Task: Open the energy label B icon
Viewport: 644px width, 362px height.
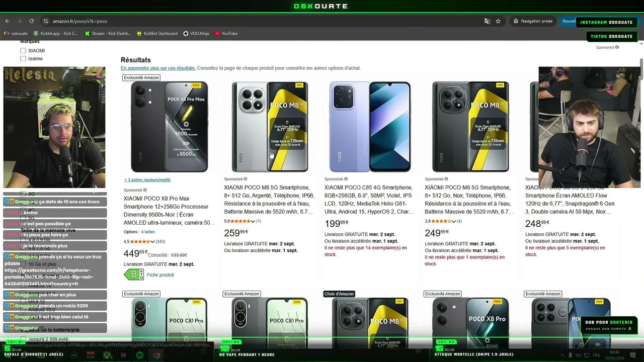Action: coord(134,275)
